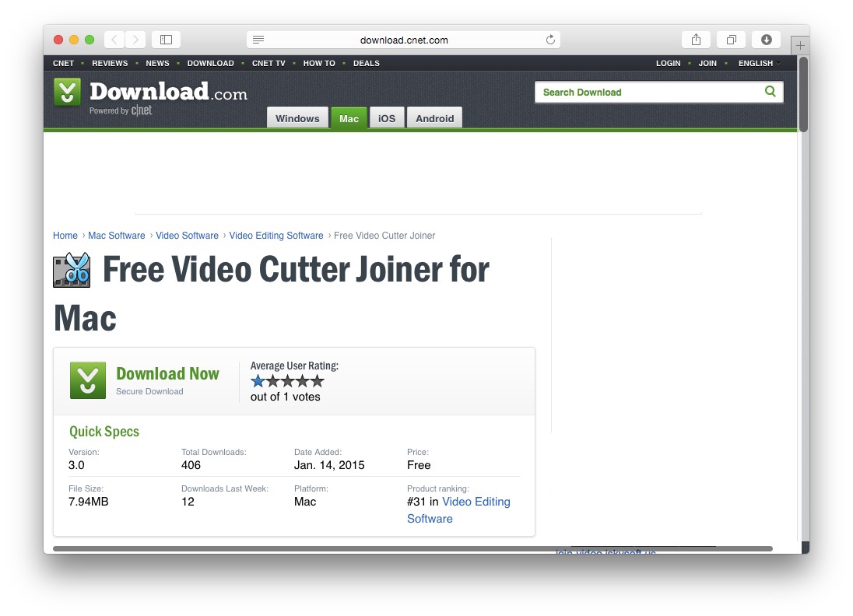Click the green Download Now arrow icon
This screenshot has width=853, height=616.
[x=88, y=380]
